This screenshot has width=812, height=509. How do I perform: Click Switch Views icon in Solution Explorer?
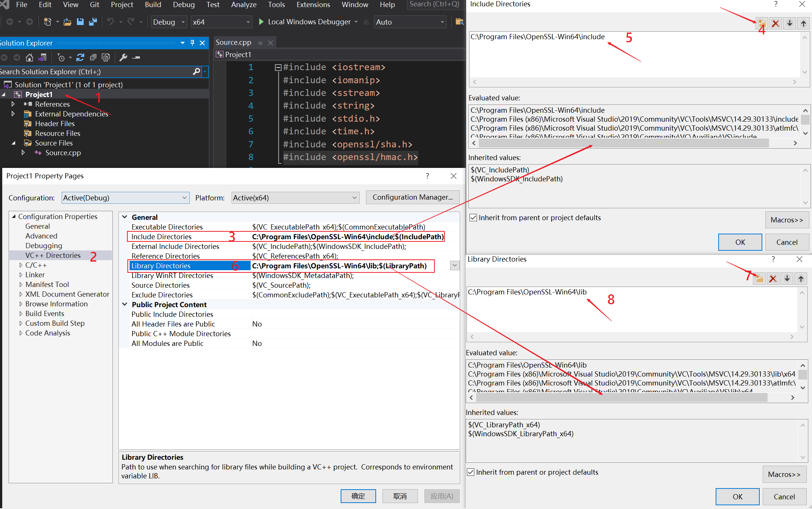pyautogui.click(x=42, y=57)
